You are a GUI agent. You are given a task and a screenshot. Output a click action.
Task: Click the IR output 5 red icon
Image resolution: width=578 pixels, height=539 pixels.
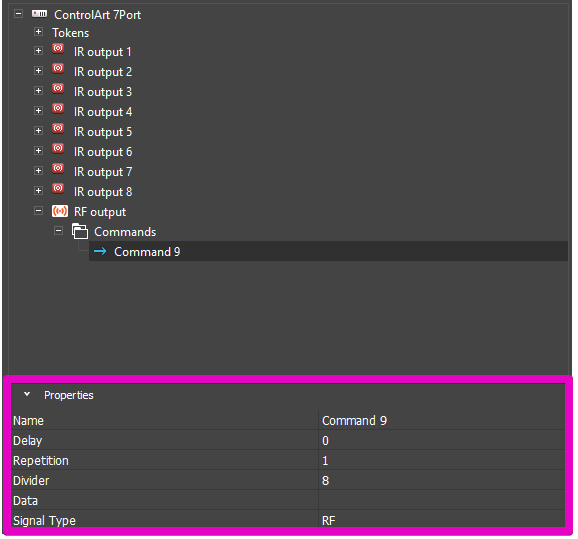coord(58,128)
